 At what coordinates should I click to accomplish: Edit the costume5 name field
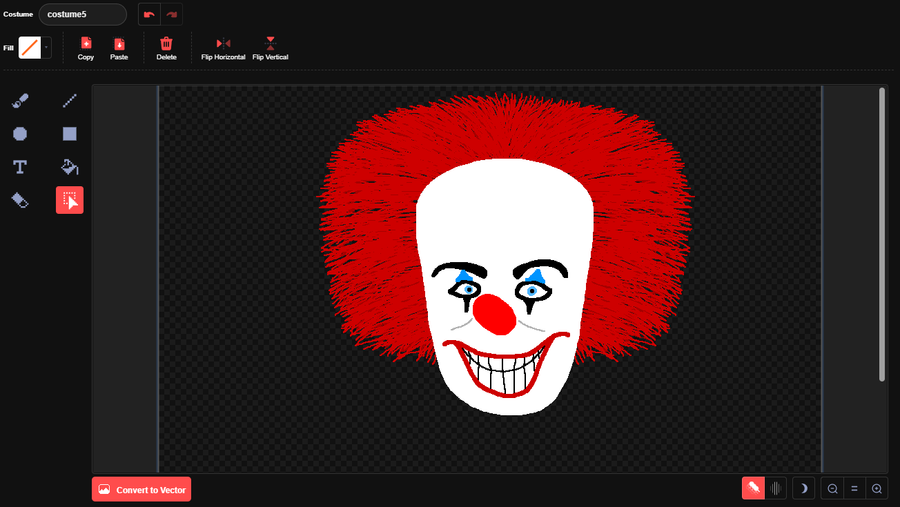pos(83,14)
